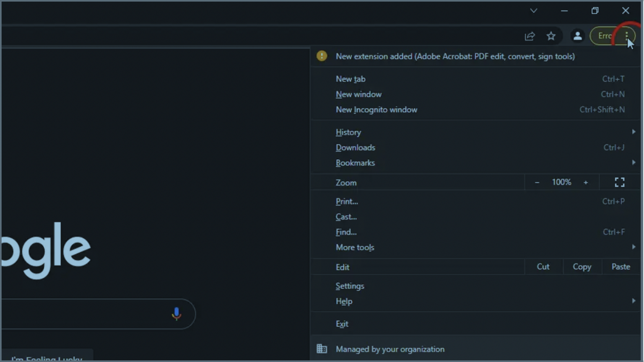The height and width of the screenshot is (362, 644).
Task: Click the tab search chevron in title bar
Action: [x=533, y=11]
